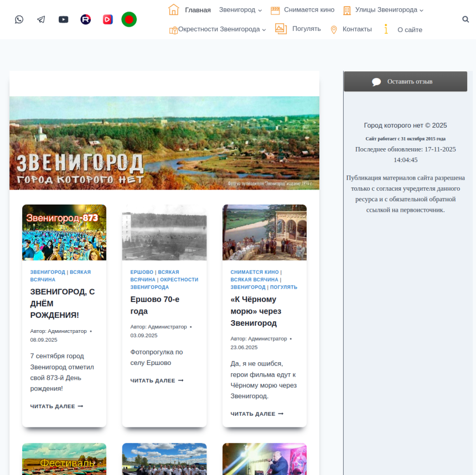Read more on Ершово 70-е года

[157, 380]
